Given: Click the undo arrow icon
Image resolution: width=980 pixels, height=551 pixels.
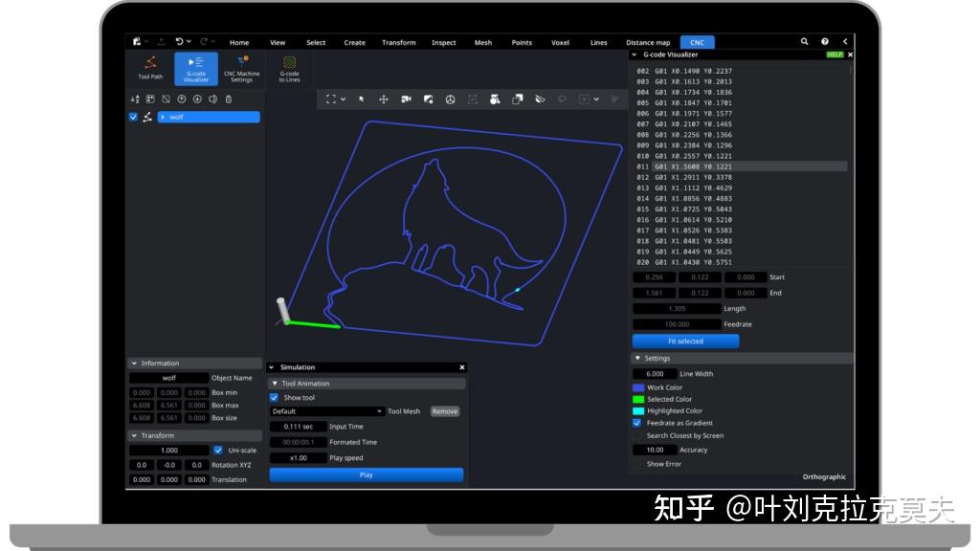Looking at the screenshot, I should [x=179, y=42].
